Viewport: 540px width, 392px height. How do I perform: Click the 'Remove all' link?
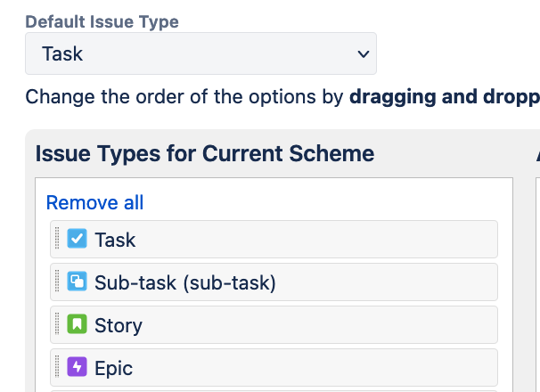click(x=94, y=202)
